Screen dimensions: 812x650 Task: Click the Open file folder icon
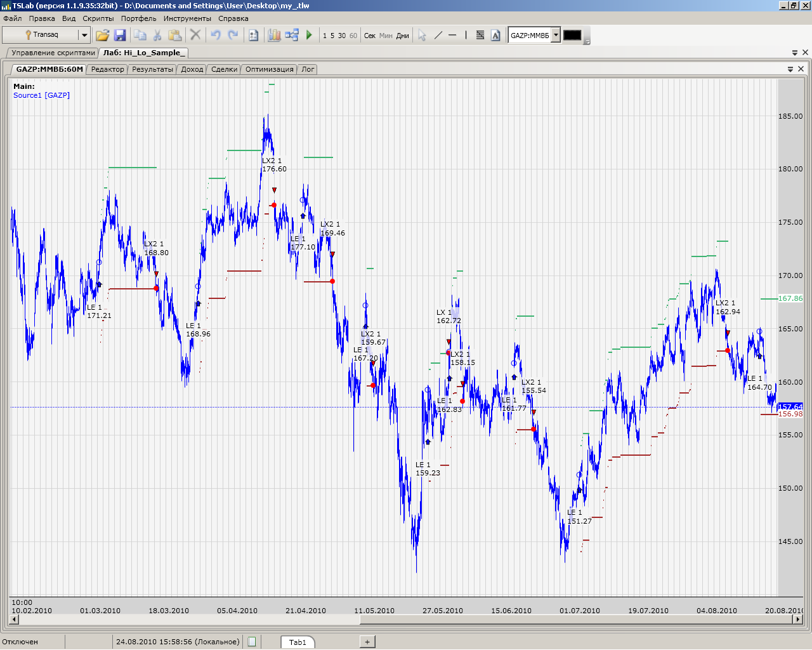102,35
